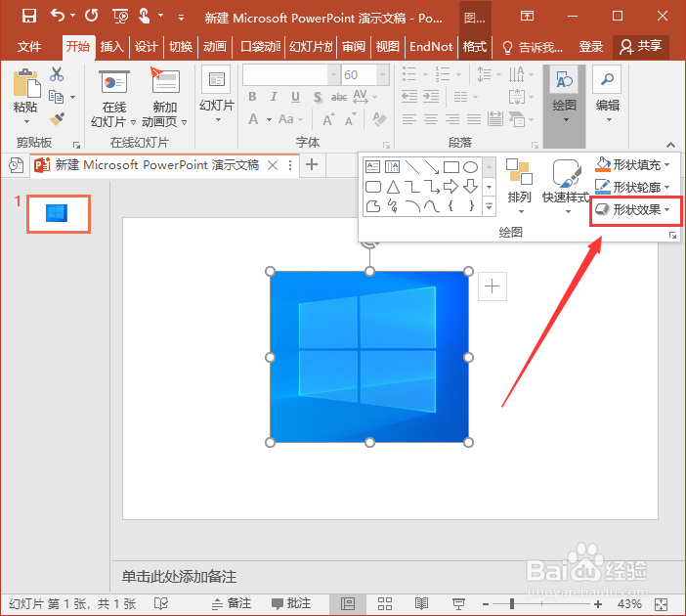Click the add plus button beside picture
Image resolution: width=686 pixels, height=616 pixels.
point(493,286)
